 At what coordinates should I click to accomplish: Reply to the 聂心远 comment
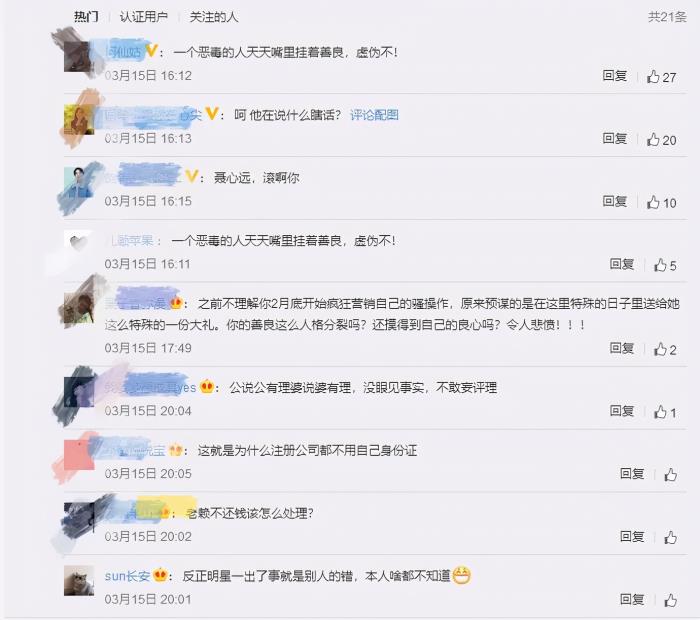pos(615,201)
